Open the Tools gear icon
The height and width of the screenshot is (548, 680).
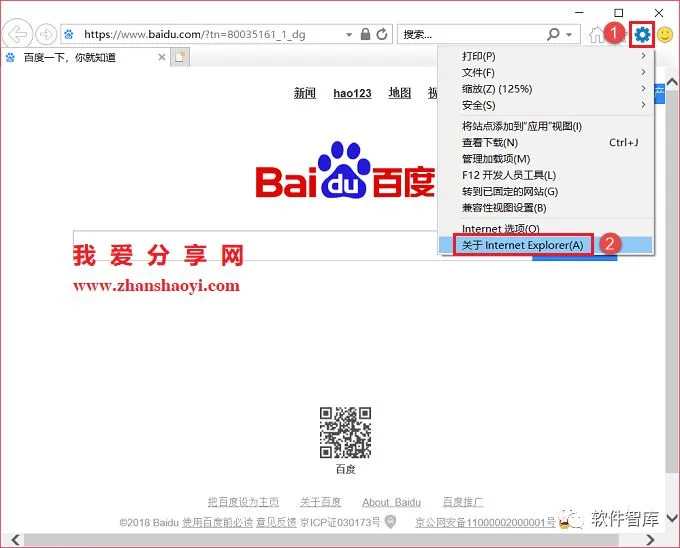[642, 34]
